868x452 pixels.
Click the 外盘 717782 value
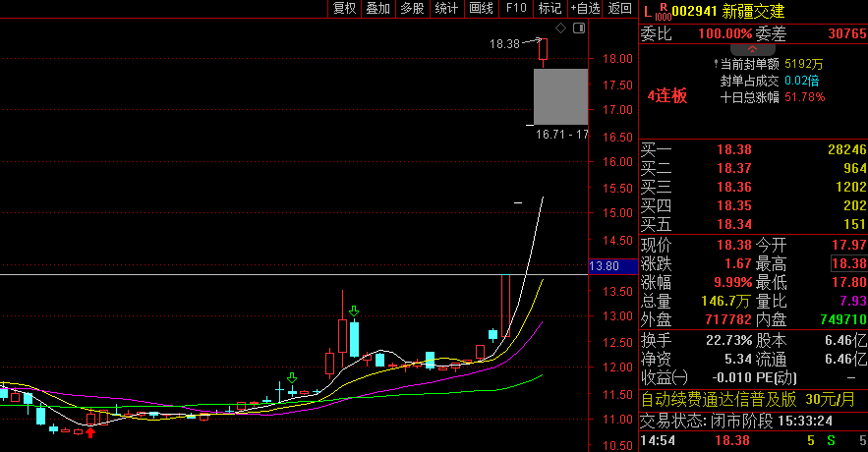coord(728,319)
